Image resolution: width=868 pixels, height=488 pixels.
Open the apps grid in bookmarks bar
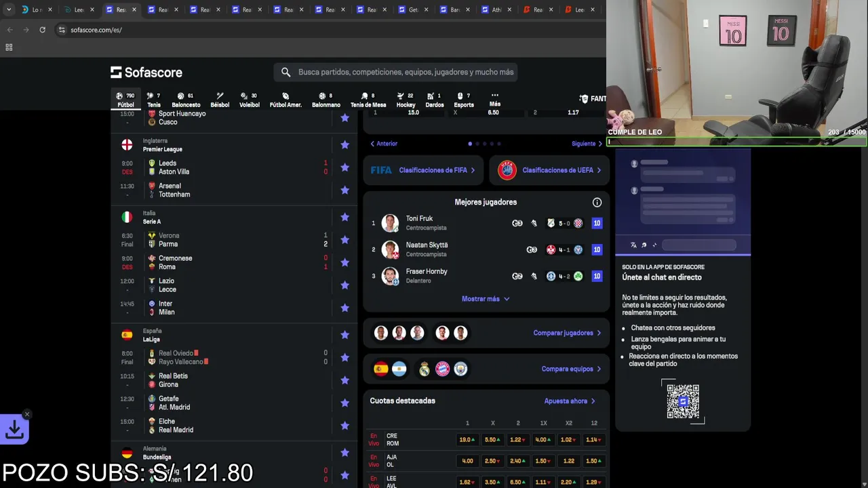tap(9, 47)
